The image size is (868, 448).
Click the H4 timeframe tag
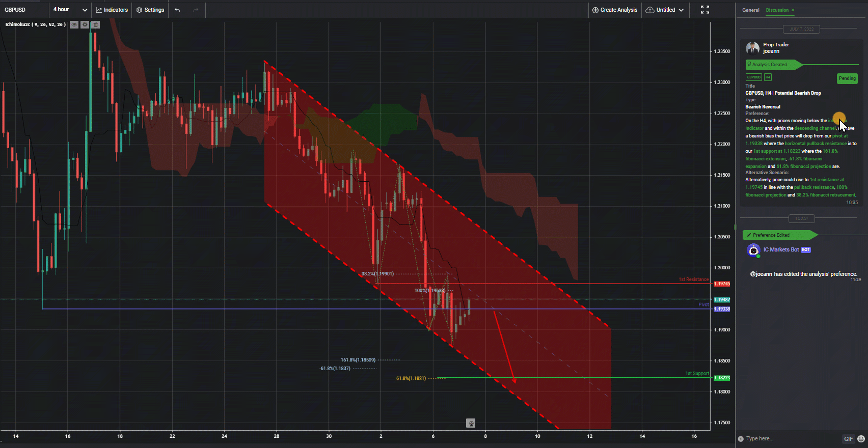tap(768, 77)
